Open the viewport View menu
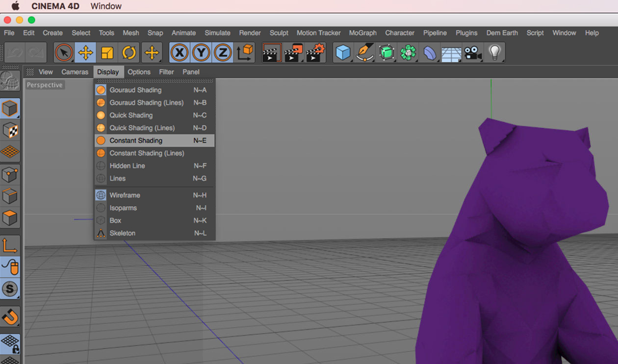This screenshot has width=618, height=364. (46, 72)
